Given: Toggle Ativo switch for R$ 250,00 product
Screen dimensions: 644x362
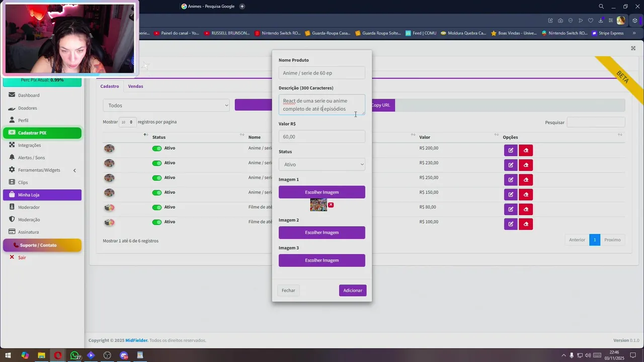Looking at the screenshot, I should [157, 177].
